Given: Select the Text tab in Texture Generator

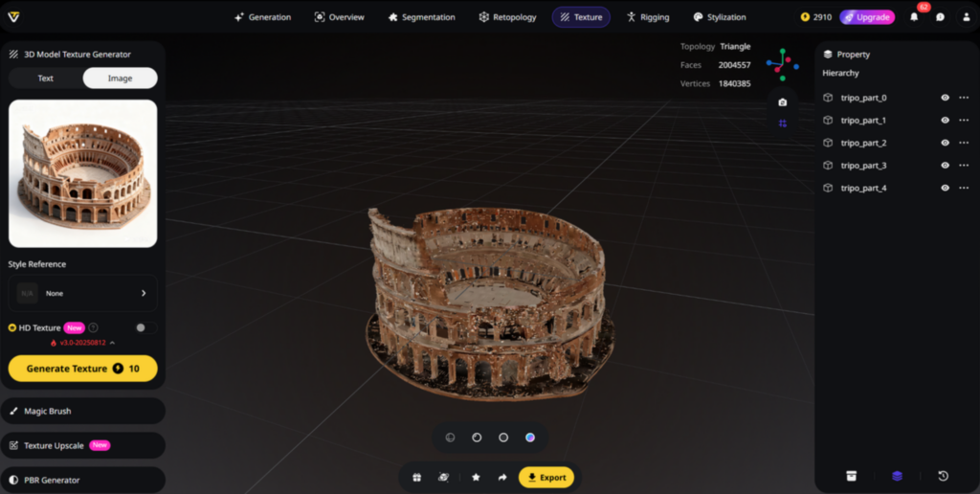Looking at the screenshot, I should (46, 79).
